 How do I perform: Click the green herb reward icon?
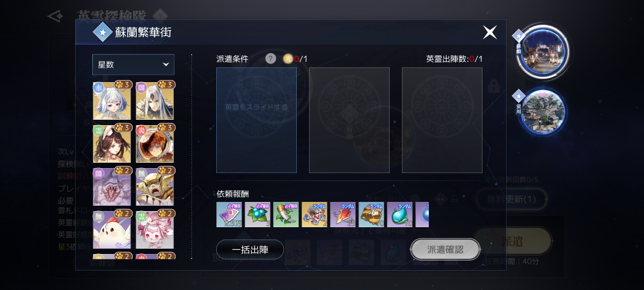point(286,214)
